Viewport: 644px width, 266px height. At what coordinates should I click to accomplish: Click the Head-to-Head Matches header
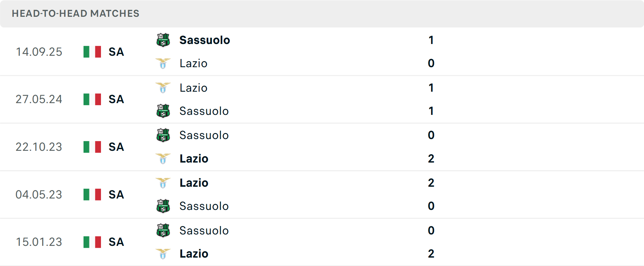tap(75, 13)
